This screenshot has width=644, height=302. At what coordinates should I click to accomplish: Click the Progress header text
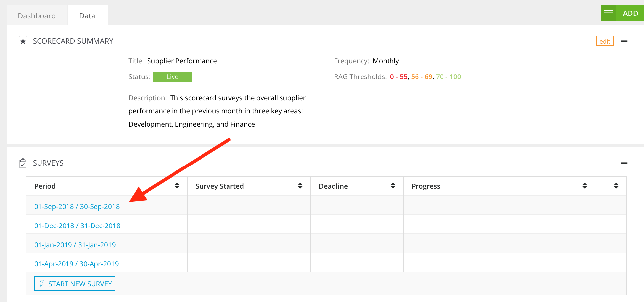pyautogui.click(x=426, y=186)
